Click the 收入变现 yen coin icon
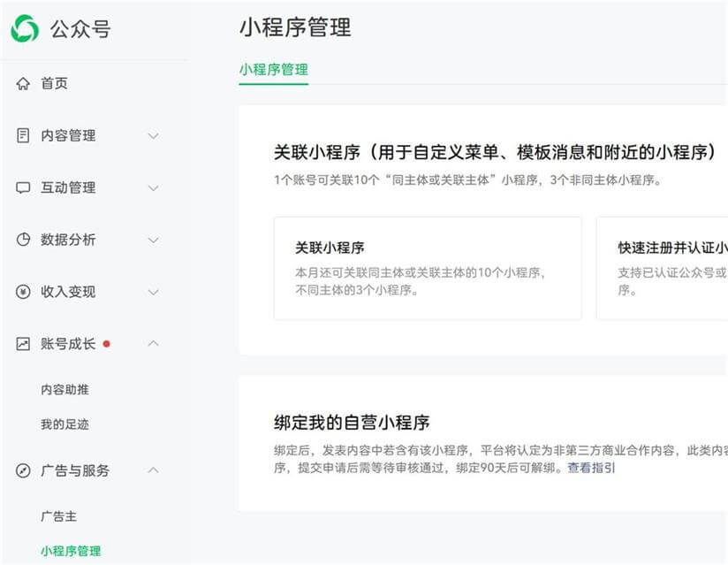 point(23,292)
